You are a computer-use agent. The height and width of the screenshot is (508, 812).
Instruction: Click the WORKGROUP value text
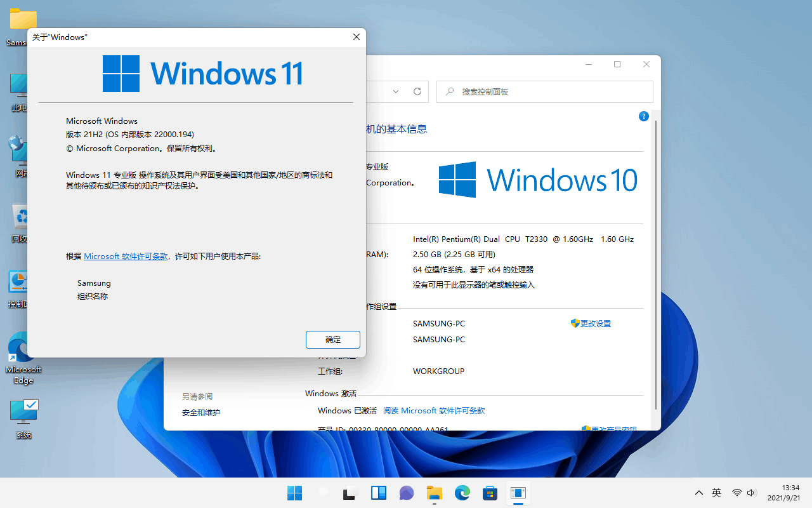pyautogui.click(x=438, y=371)
